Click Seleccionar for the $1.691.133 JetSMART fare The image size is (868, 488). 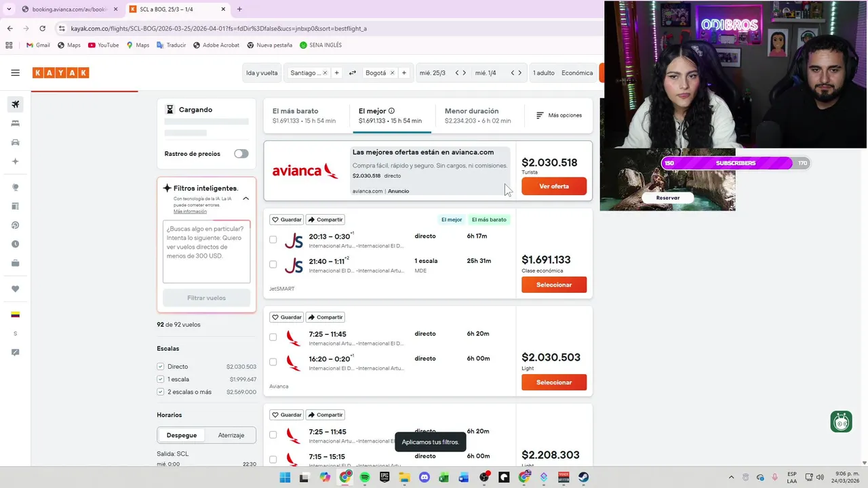click(554, 285)
